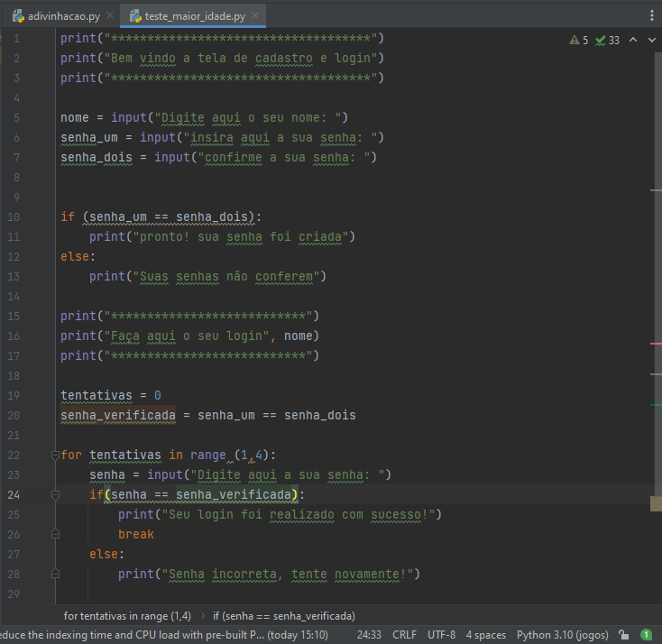Open the editor tabs three-dot menu

(652, 15)
